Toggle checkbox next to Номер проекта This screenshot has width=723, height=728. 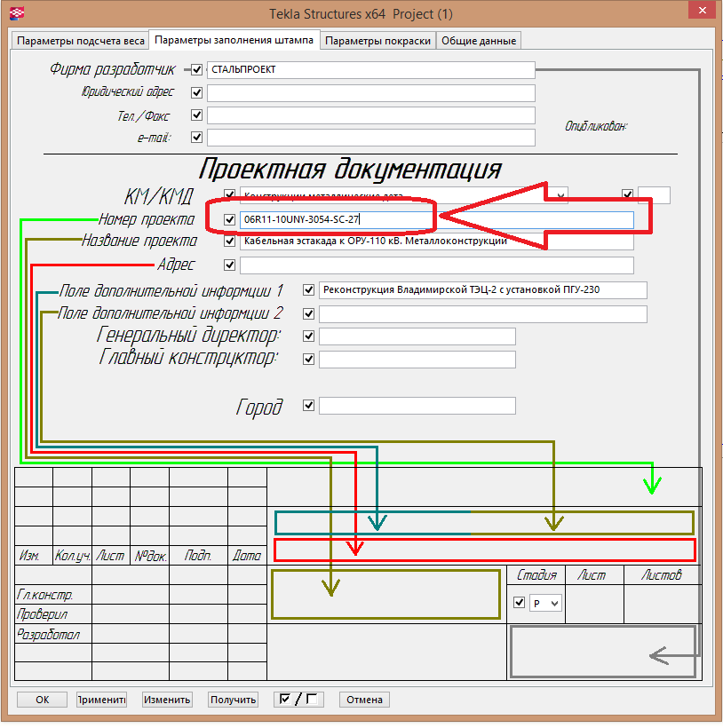pos(229,219)
